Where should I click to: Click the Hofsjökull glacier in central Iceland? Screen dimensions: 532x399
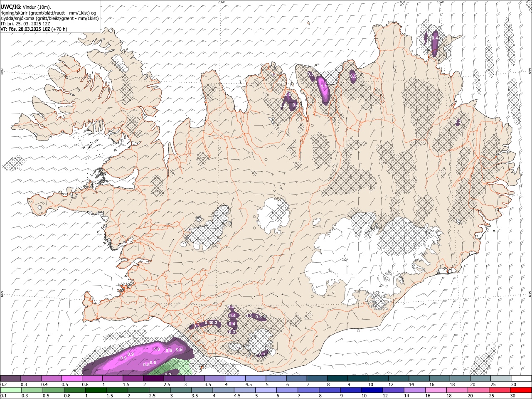click(273, 215)
